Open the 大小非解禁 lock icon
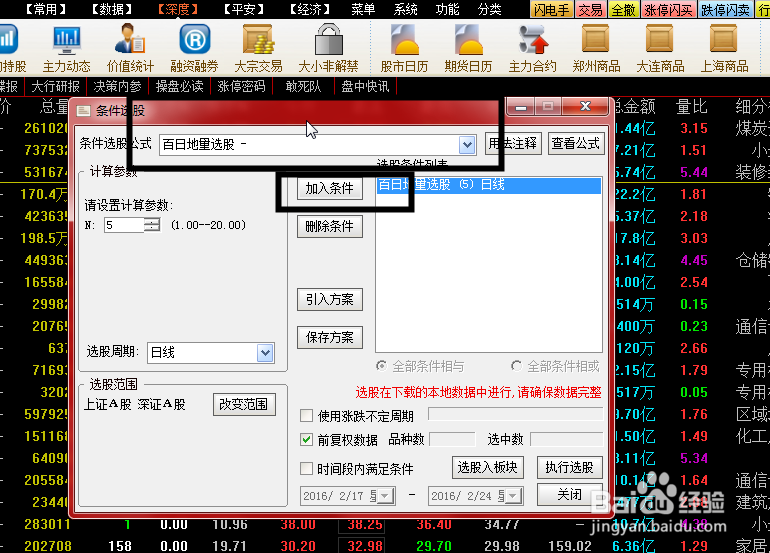The width and height of the screenshot is (770, 553). [328, 47]
